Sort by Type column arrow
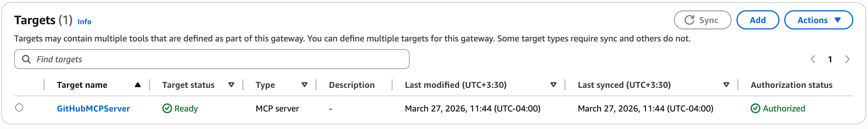The image size is (868, 129). pos(304,85)
